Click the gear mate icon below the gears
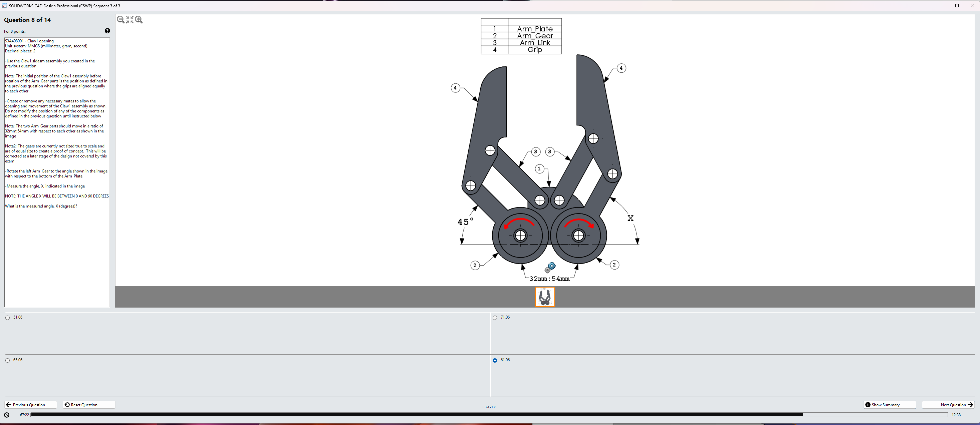This screenshot has height=425, width=980. (x=550, y=267)
